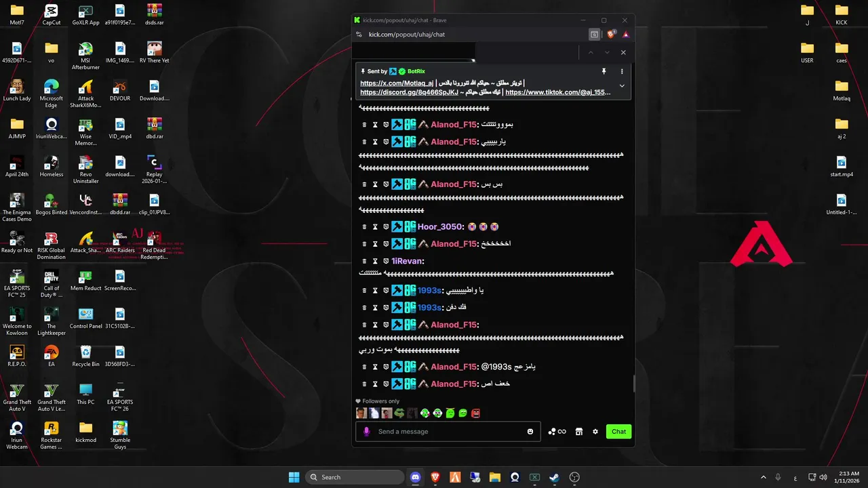Select the kickmod folder on desktop
Viewport: 868px width, 488px height.
click(x=85, y=431)
